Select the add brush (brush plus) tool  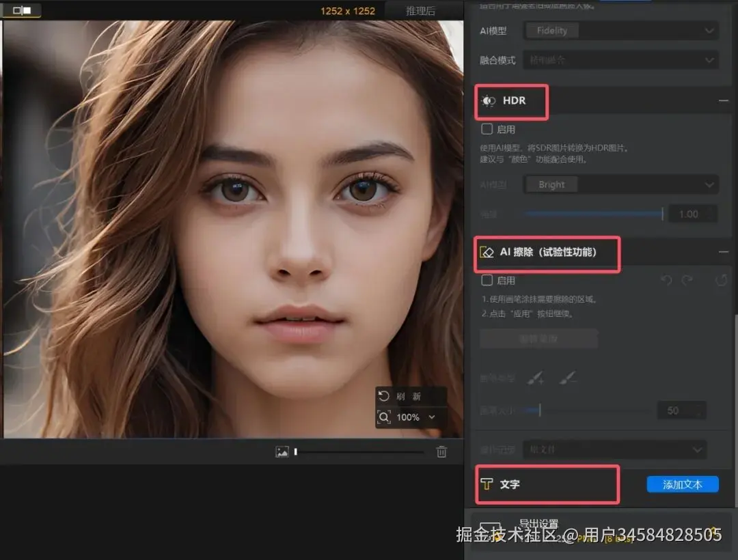coord(536,378)
